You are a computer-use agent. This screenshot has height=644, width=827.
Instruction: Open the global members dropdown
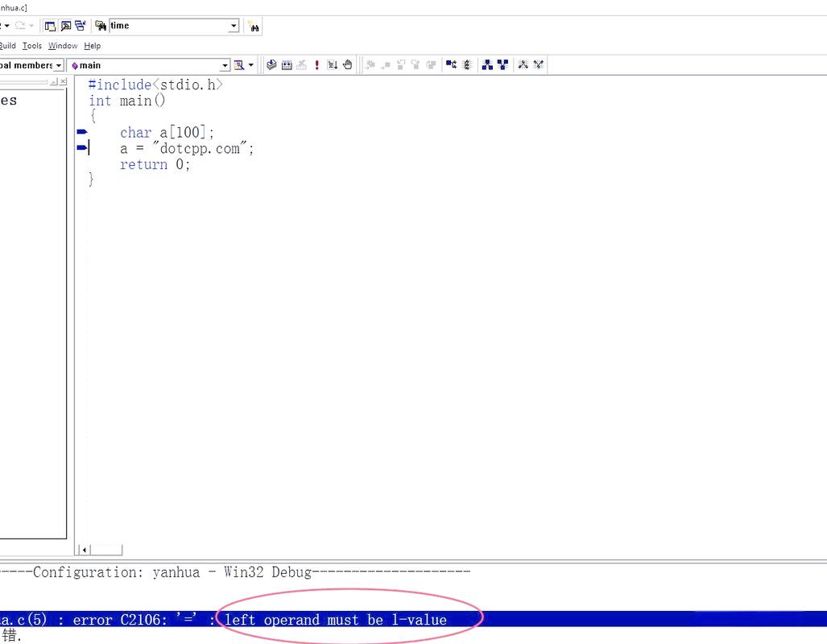coord(59,65)
